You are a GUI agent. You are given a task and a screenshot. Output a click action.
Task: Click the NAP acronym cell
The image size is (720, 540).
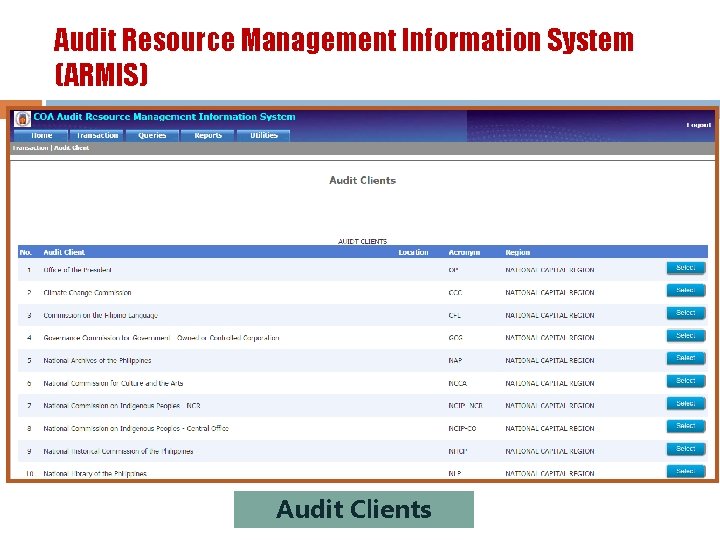(455, 360)
